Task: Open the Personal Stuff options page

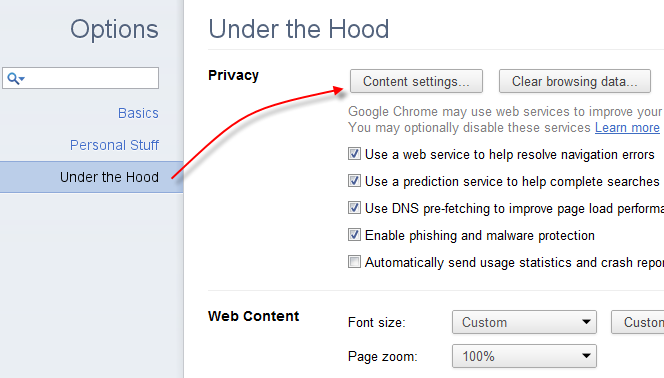Action: 114,145
